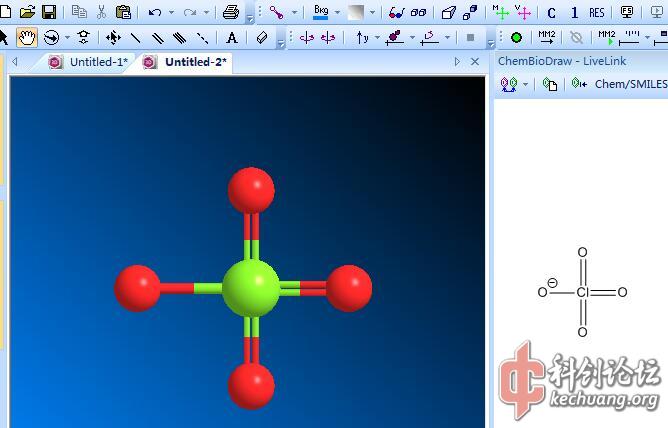Click the gradient background effects swatch
Image resolution: width=668 pixels, height=428 pixels.
coord(355,13)
